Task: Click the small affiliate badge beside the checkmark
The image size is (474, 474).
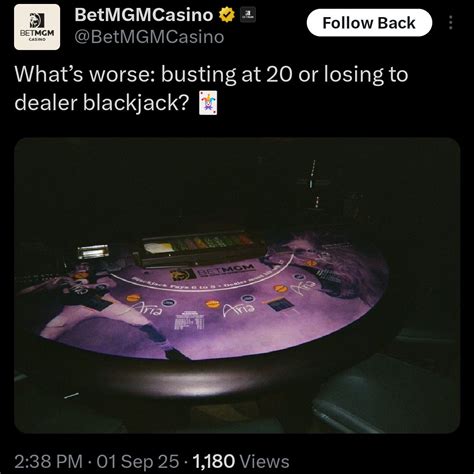Action: [x=248, y=14]
